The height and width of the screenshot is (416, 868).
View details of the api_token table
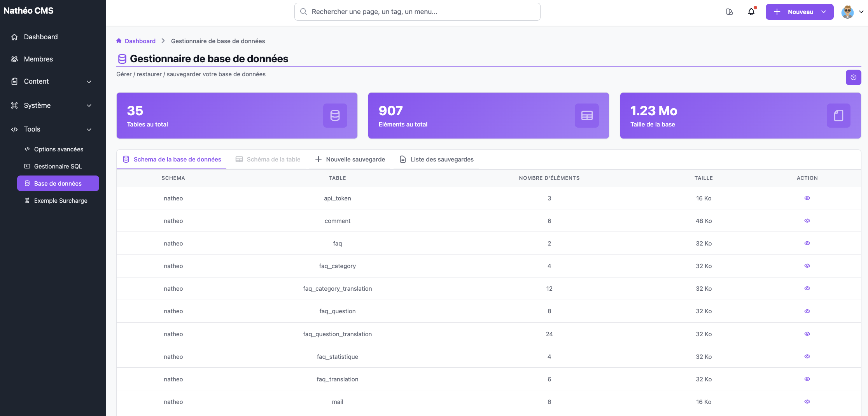[807, 198]
